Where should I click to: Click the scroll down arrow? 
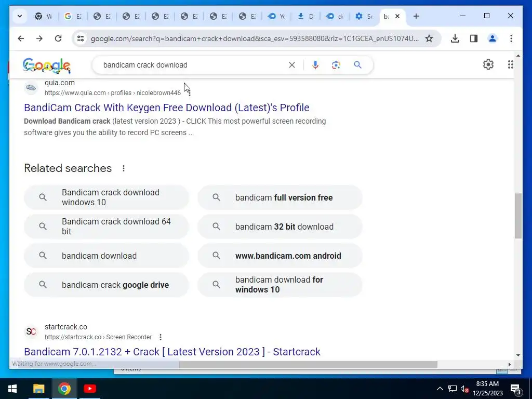518,355
